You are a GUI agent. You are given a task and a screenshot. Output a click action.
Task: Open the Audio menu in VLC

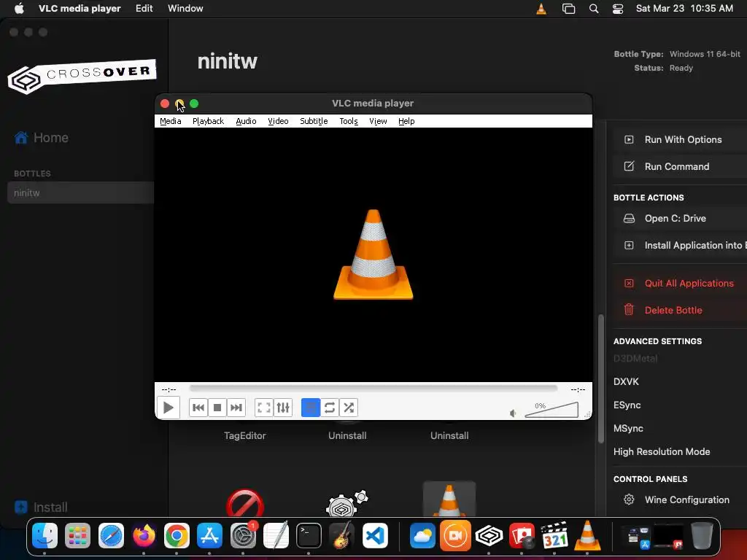tap(247, 121)
